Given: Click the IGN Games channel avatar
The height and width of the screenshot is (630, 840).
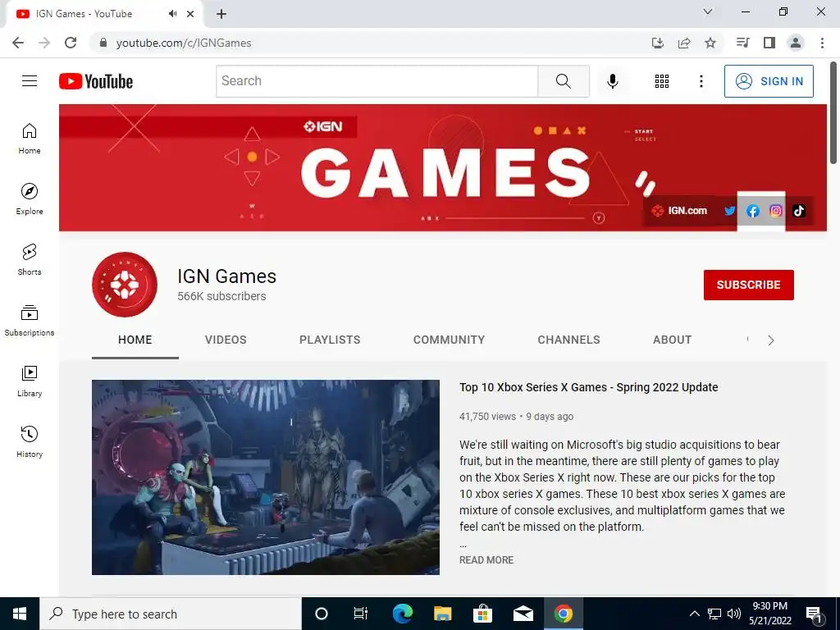Looking at the screenshot, I should 125,285.
